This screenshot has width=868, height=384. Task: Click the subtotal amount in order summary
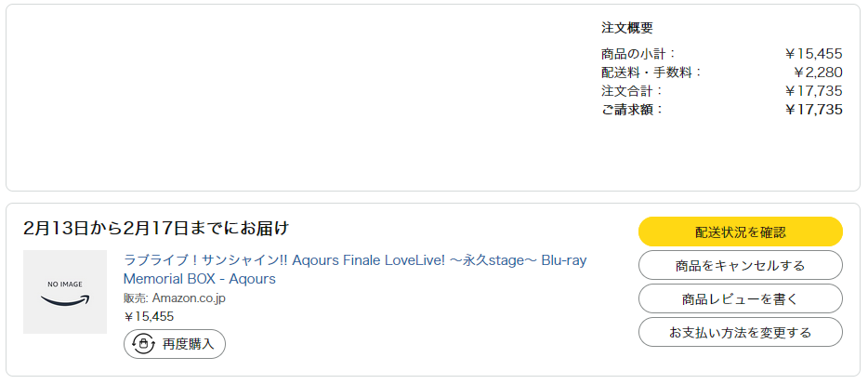813,54
